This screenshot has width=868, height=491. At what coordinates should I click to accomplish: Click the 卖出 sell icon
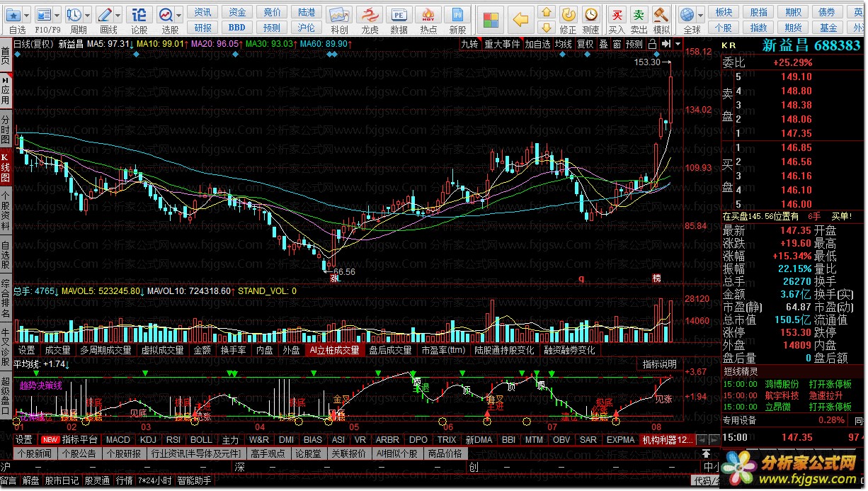[x=639, y=14]
